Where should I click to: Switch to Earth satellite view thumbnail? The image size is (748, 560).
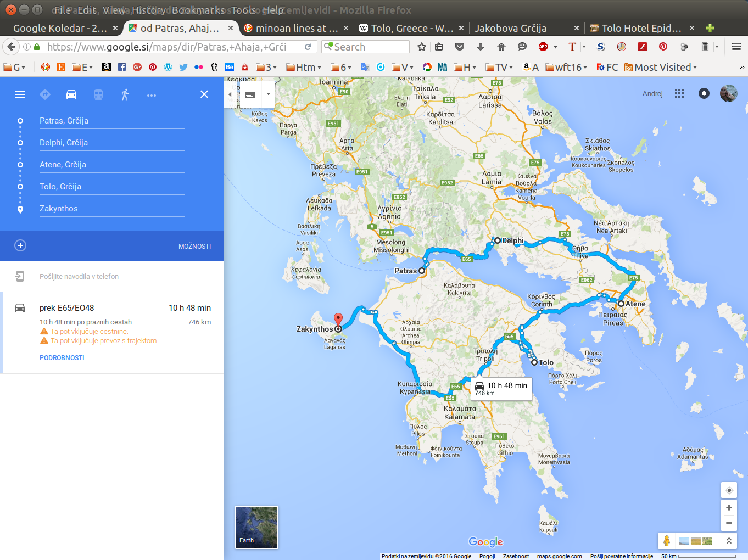(256, 527)
